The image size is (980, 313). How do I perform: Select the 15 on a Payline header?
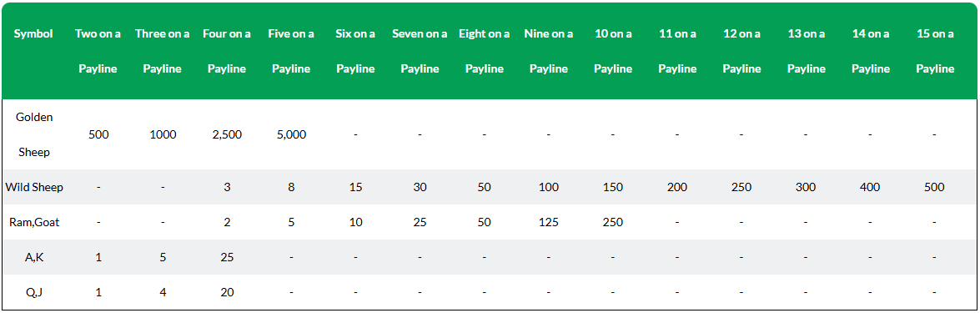click(x=935, y=52)
